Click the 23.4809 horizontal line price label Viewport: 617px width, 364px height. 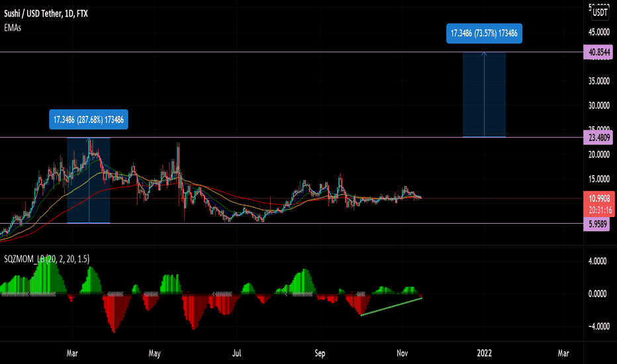[598, 138]
